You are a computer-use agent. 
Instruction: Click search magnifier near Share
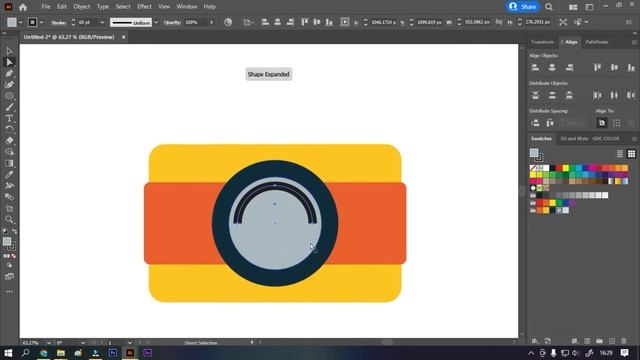(x=549, y=7)
